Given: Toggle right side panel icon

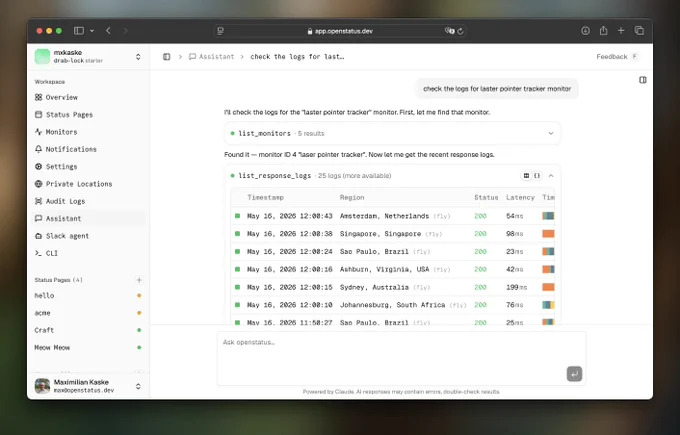Looking at the screenshot, I should [x=643, y=80].
